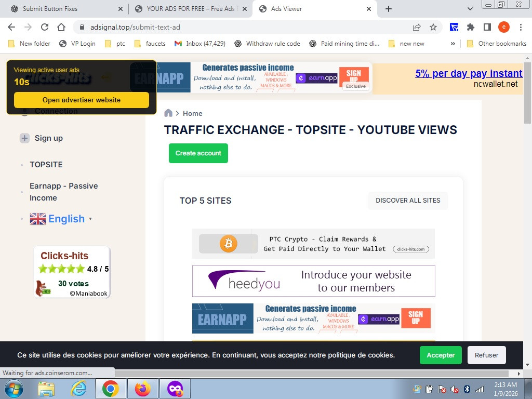The height and width of the screenshot is (399, 532).
Task: Click the share page icon in address bar
Action: tap(417, 27)
